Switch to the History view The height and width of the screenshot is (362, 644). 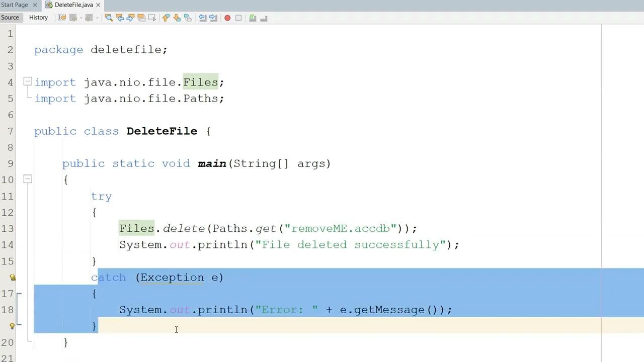pos(38,17)
